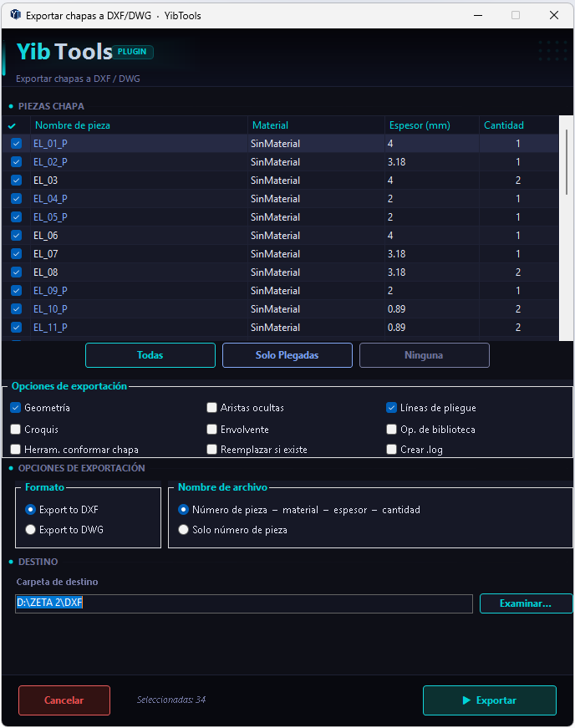Uncheck the EL_11_P row checkbox
The image size is (575, 728).
(16, 328)
